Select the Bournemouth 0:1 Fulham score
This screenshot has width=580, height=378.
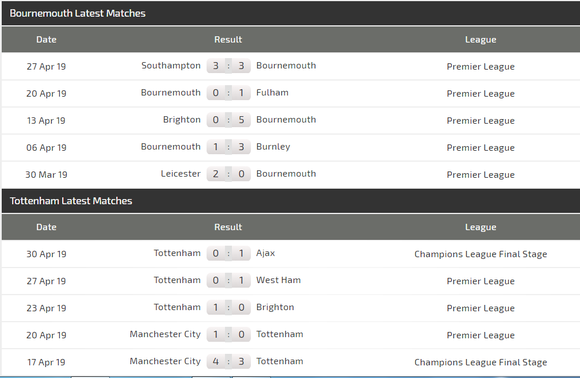point(228,93)
